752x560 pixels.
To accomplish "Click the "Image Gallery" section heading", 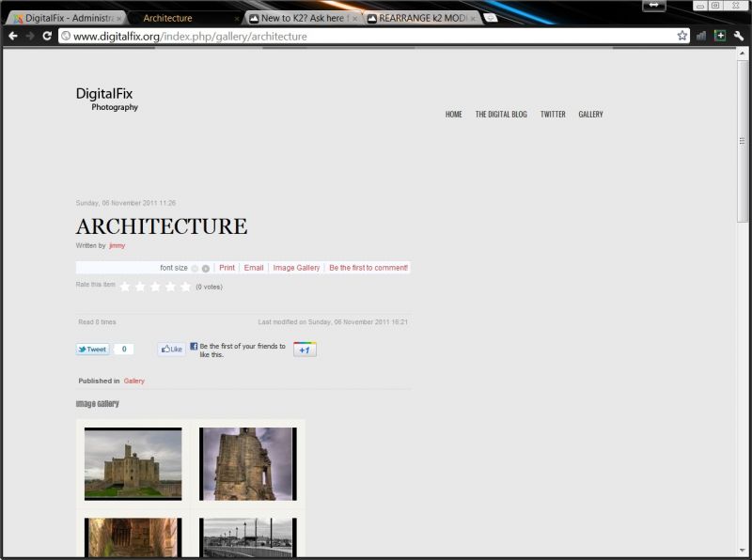I will point(98,404).
